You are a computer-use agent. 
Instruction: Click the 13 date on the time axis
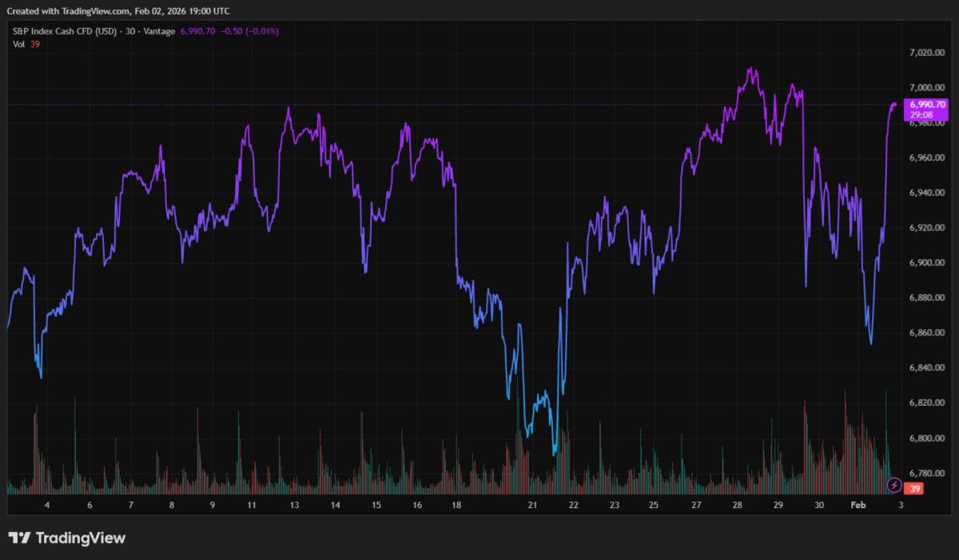click(294, 505)
